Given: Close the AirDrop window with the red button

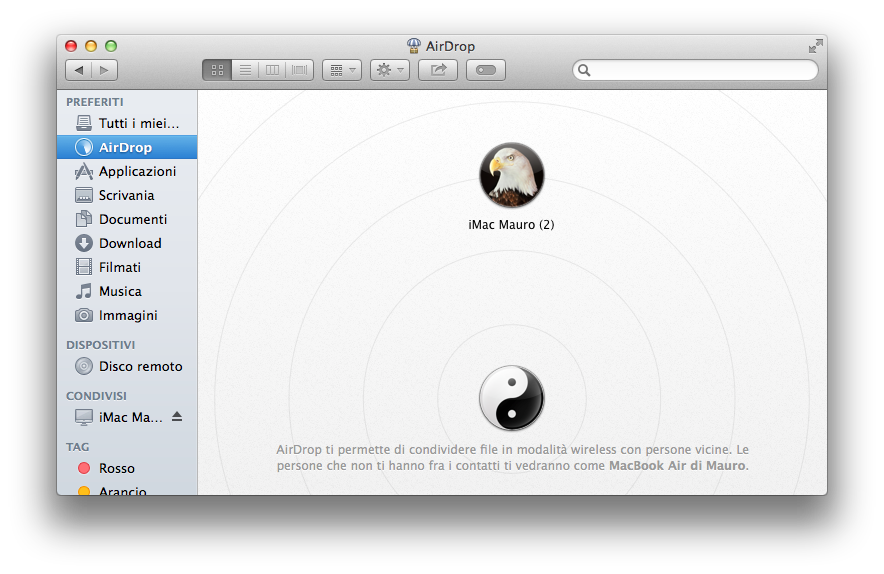Looking at the screenshot, I should pos(71,46).
